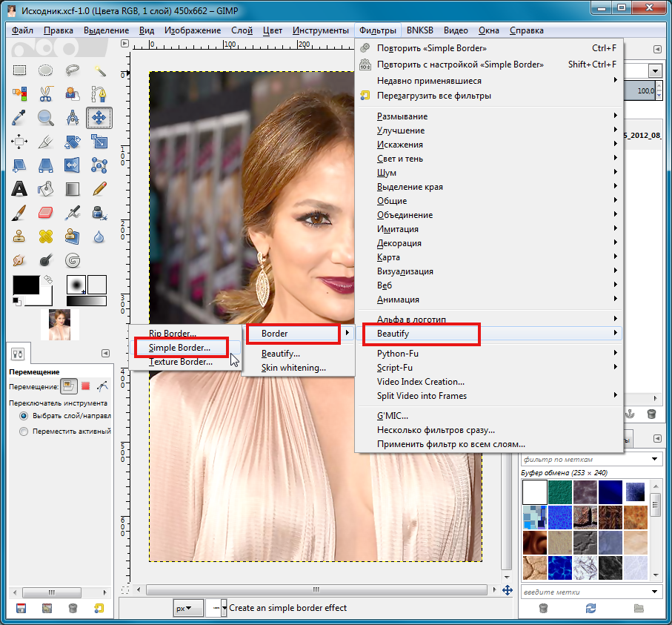Click the black foreground color swatch
The width and height of the screenshot is (672, 625).
click(x=26, y=285)
